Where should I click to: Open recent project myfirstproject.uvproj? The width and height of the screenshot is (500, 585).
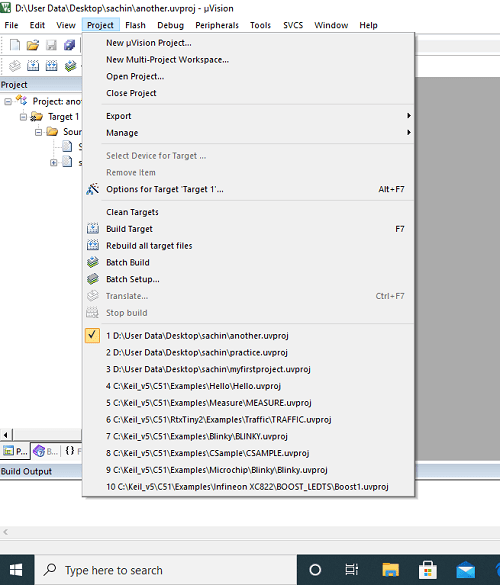click(x=248, y=369)
